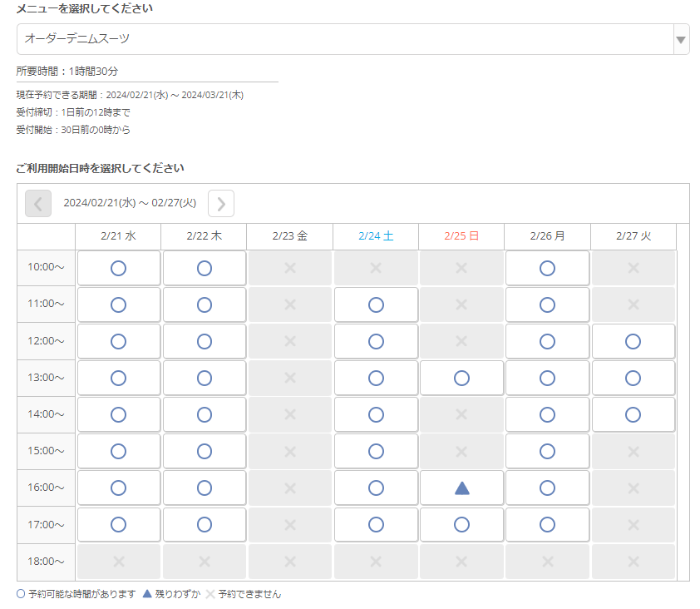700x609 pixels.
Task: Select the 10:00 slot on 2/21 水
Action: 118,268
